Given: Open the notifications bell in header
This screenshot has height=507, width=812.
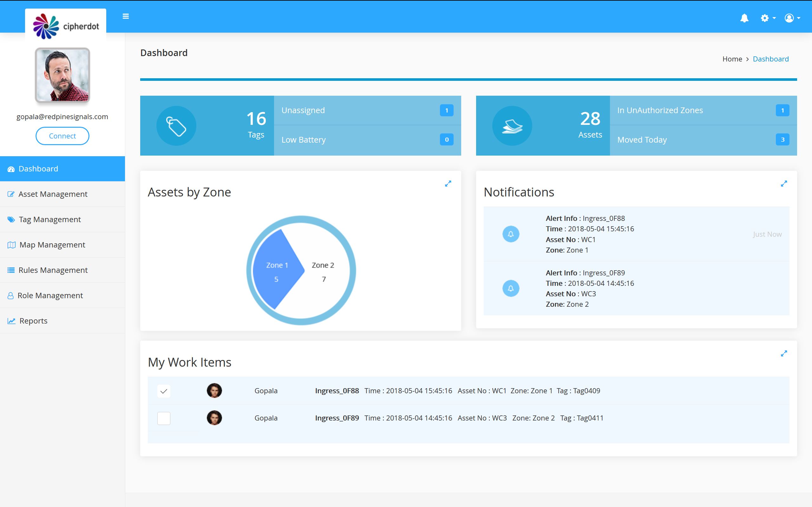Looking at the screenshot, I should 744,18.
